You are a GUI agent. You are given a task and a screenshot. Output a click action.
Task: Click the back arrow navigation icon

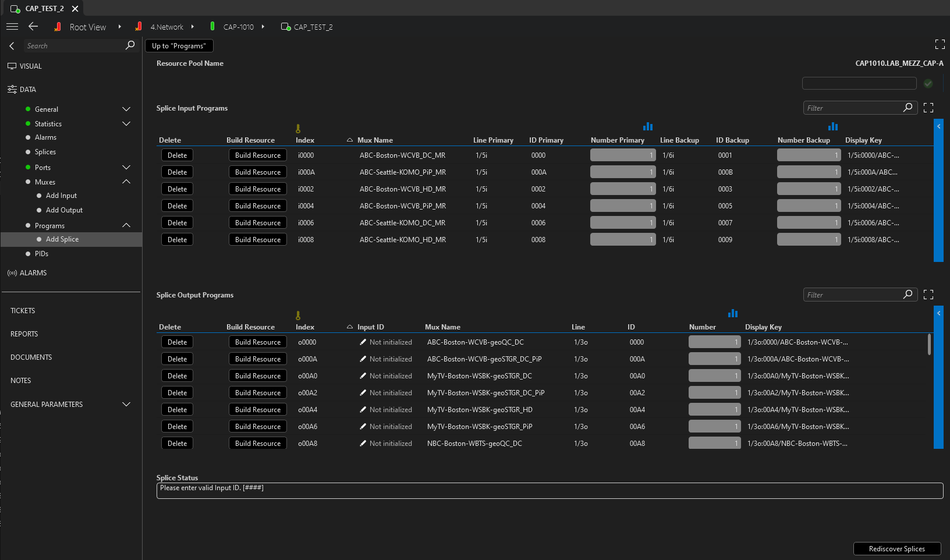[33, 27]
